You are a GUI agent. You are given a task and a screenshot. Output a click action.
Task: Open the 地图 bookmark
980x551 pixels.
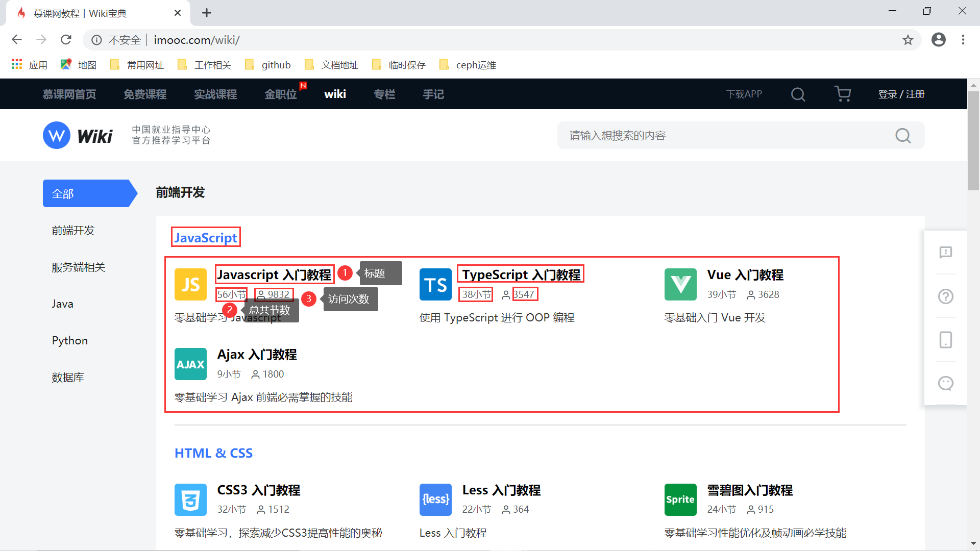coord(78,65)
